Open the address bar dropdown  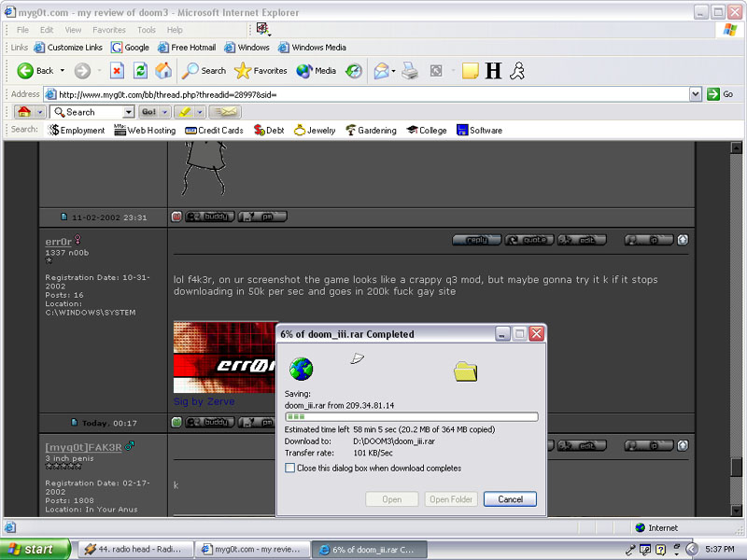click(696, 94)
